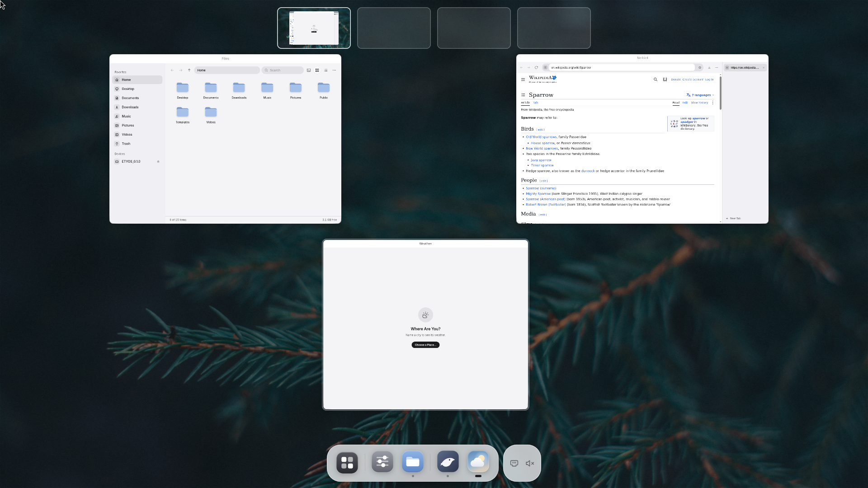Bookmark the page with star icon
The image size is (868, 488).
[700, 67]
